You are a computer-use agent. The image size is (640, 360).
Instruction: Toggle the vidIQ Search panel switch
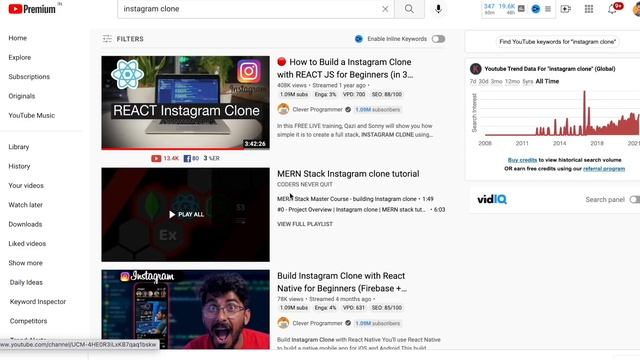tap(635, 199)
